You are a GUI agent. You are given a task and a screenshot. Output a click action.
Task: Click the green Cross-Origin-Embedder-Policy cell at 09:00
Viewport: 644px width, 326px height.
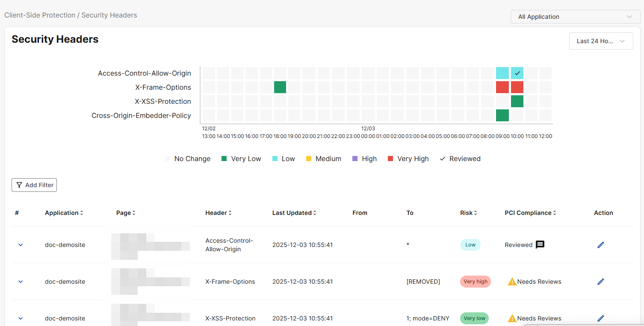pos(502,115)
